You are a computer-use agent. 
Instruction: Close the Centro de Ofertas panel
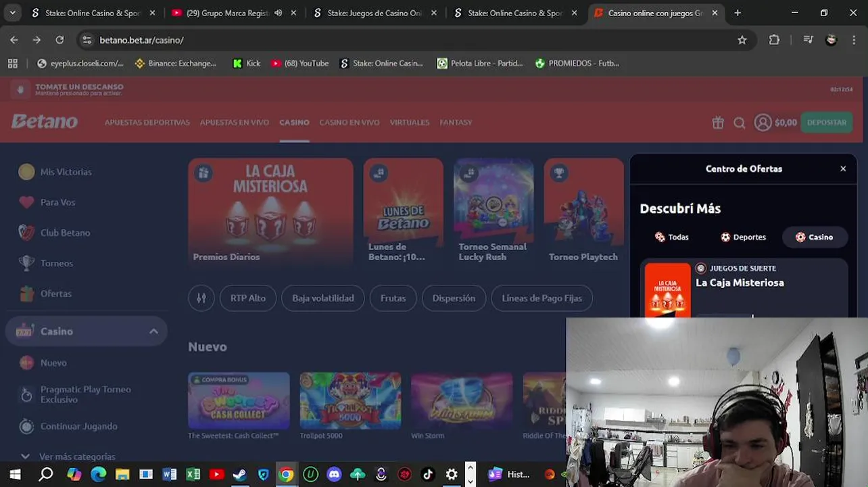[843, 168]
